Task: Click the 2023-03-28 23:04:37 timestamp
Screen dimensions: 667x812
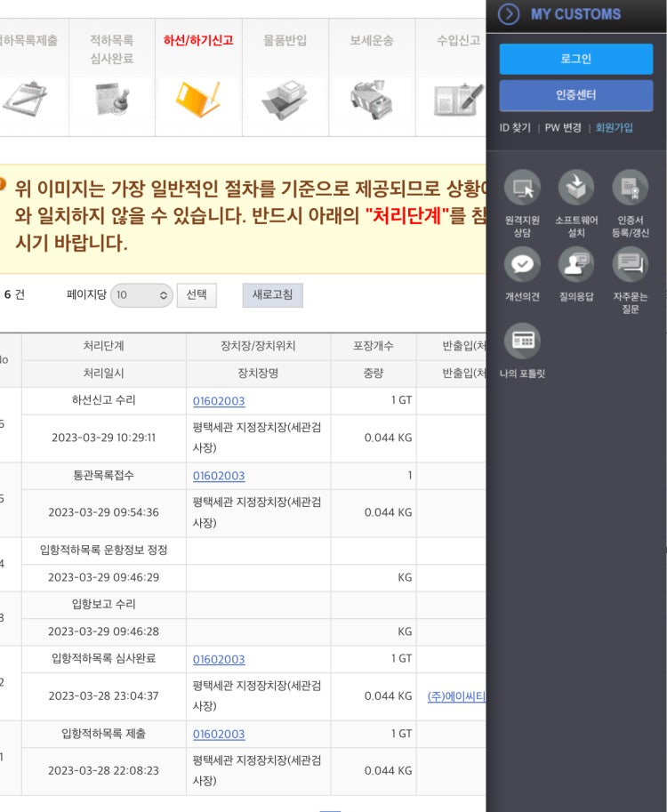Action: click(103, 696)
